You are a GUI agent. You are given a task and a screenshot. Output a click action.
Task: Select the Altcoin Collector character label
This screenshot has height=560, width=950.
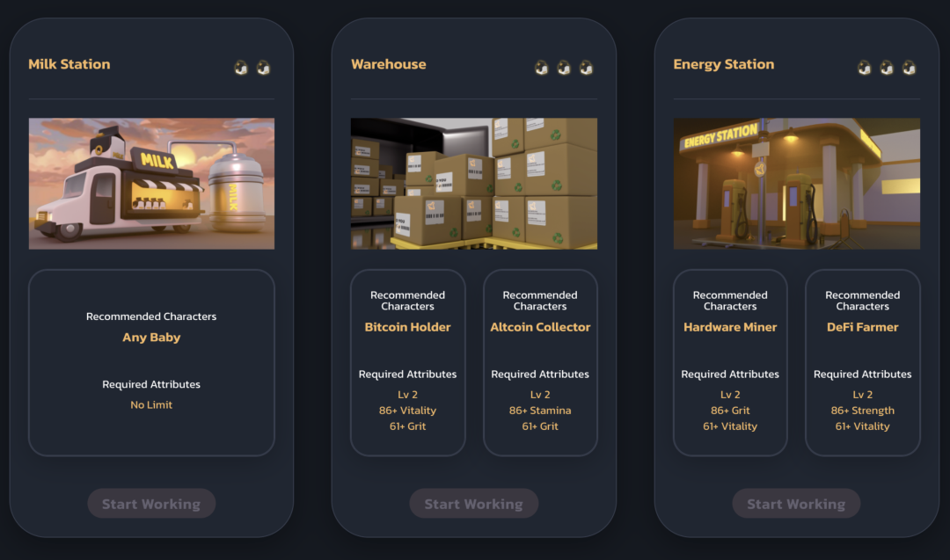pyautogui.click(x=540, y=327)
